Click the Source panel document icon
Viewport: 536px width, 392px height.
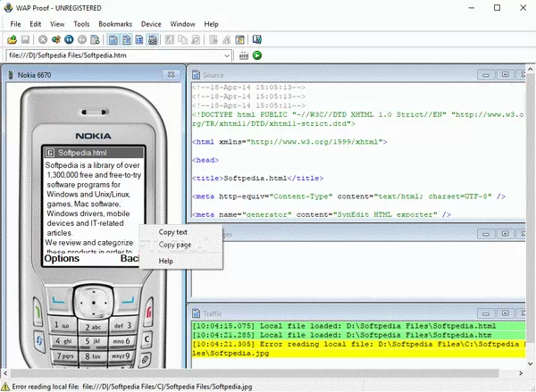click(x=196, y=74)
